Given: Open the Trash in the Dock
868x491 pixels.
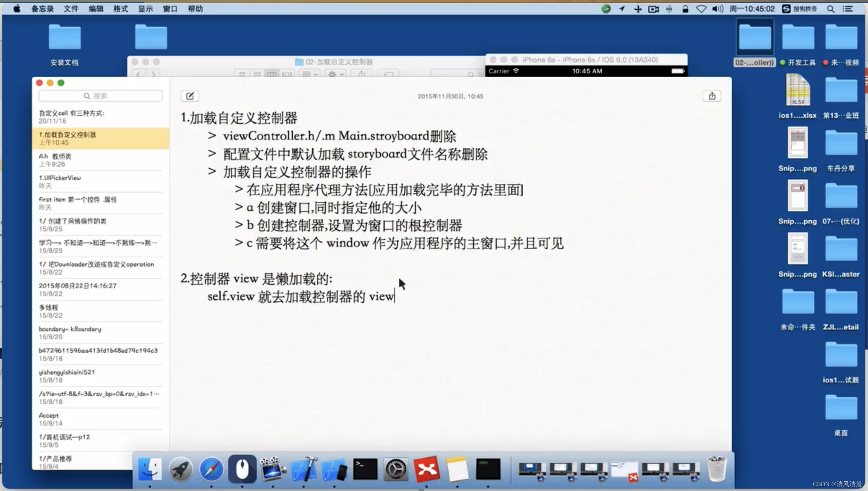Looking at the screenshot, I should [x=717, y=469].
